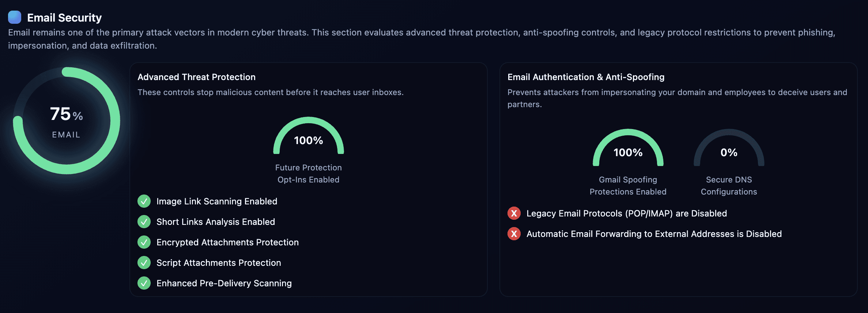The image size is (868, 313).
Task: Open Image Link Scanning Enabled item
Action: point(217,201)
